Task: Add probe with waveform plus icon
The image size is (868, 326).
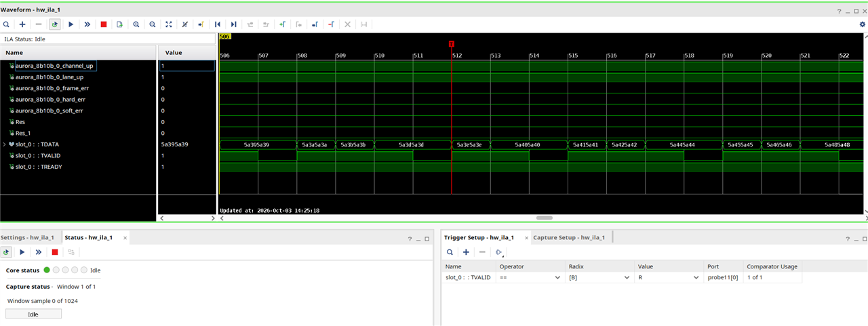Action: click(x=22, y=24)
